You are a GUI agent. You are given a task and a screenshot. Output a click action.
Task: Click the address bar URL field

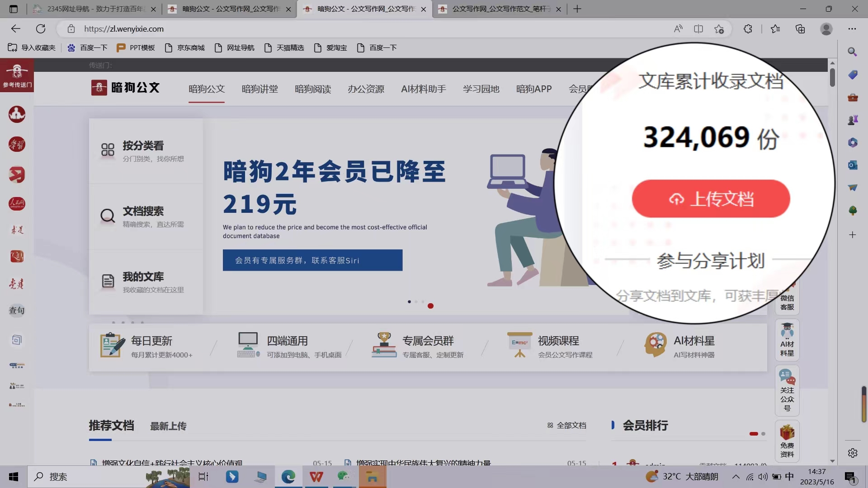(371, 29)
